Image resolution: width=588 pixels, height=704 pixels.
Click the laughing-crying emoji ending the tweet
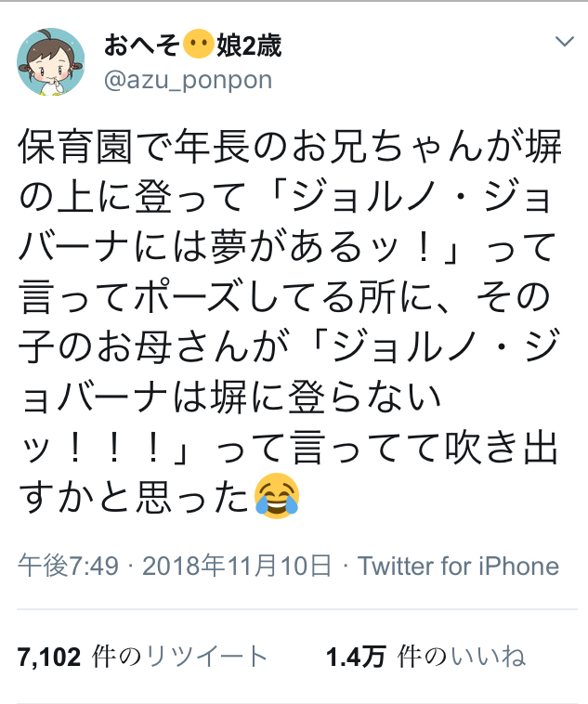276,496
